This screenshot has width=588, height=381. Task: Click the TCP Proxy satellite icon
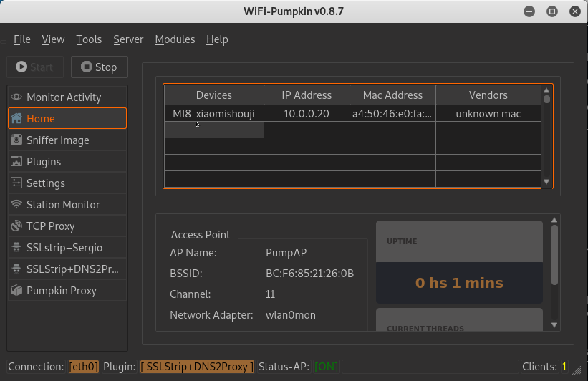(x=16, y=226)
